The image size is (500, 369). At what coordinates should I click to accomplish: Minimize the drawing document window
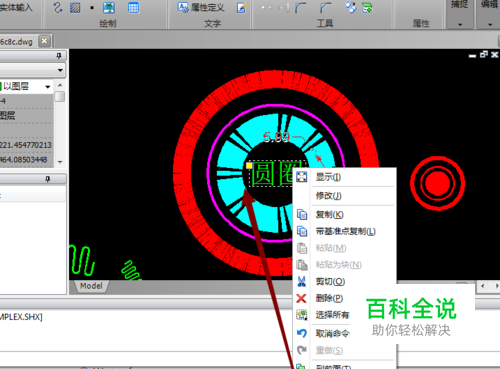[472, 55]
